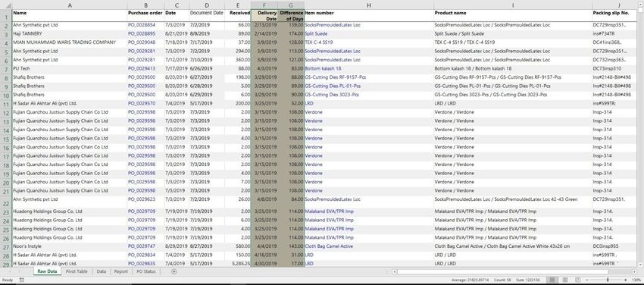Select column A header
644x285 pixels.
[70, 5]
